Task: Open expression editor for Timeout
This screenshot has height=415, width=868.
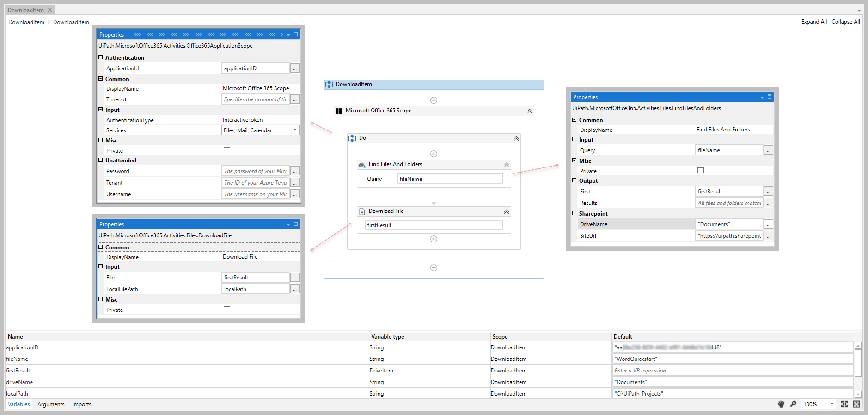Action: click(x=295, y=99)
